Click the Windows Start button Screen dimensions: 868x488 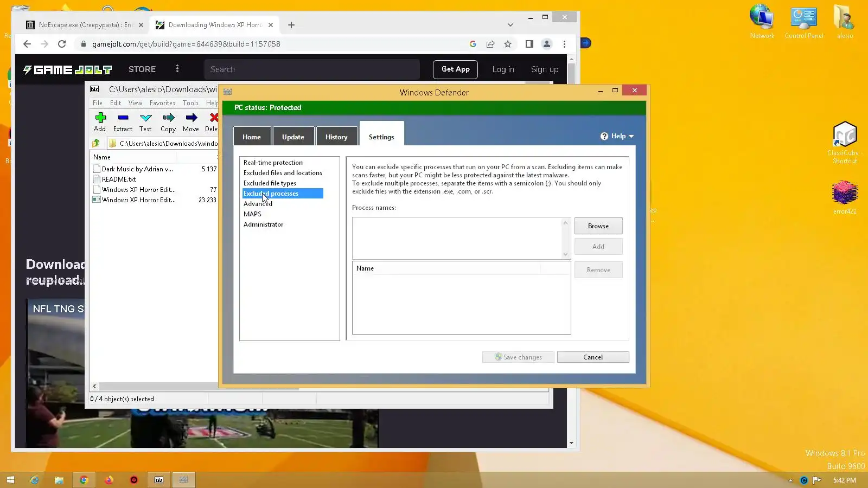coord(10,480)
